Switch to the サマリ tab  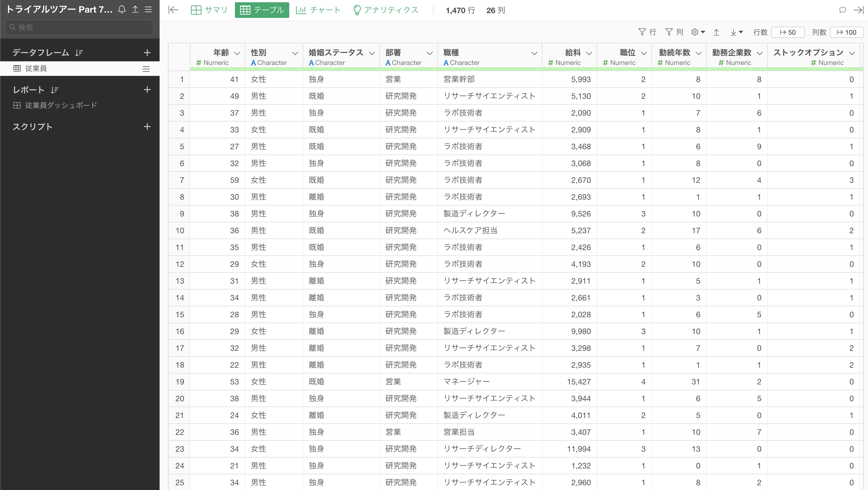(x=209, y=10)
